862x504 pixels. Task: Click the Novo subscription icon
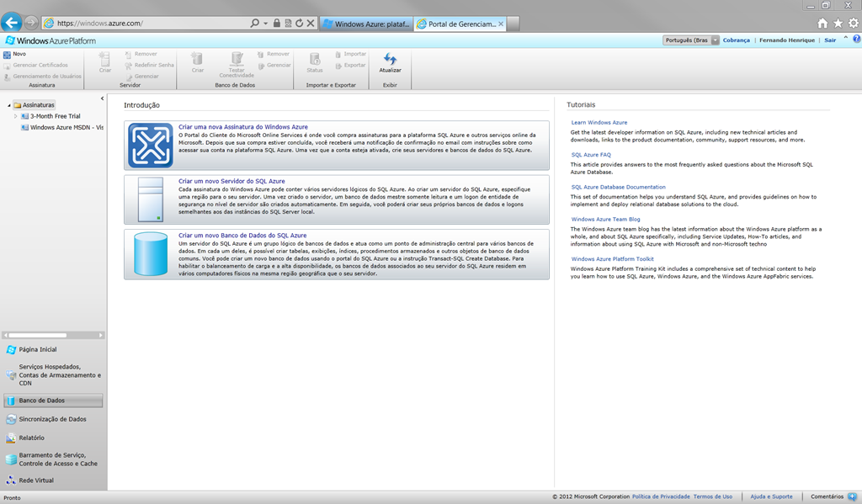tap(8, 54)
